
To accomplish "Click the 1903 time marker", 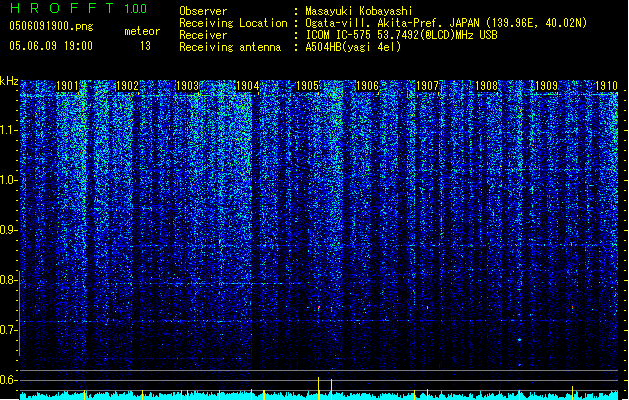I will coord(187,86).
